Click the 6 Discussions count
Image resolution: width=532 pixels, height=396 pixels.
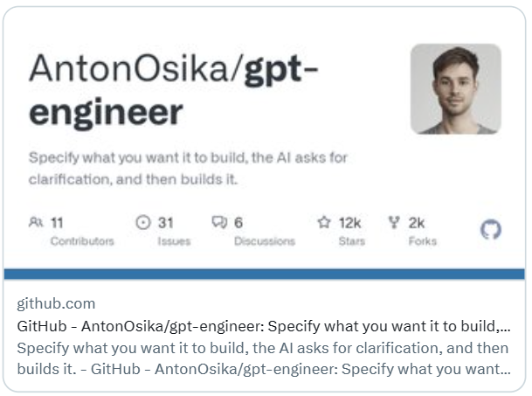point(238,222)
